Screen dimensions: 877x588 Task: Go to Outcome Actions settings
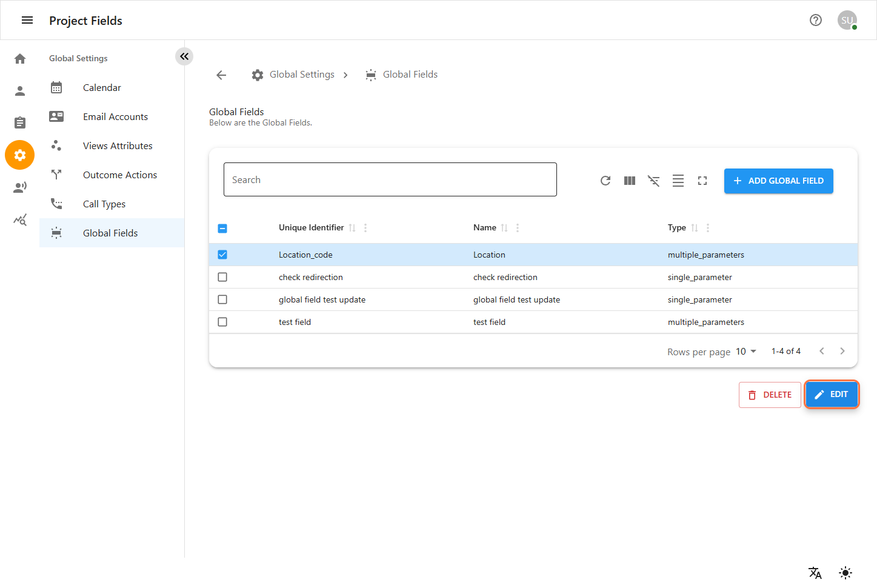119,175
